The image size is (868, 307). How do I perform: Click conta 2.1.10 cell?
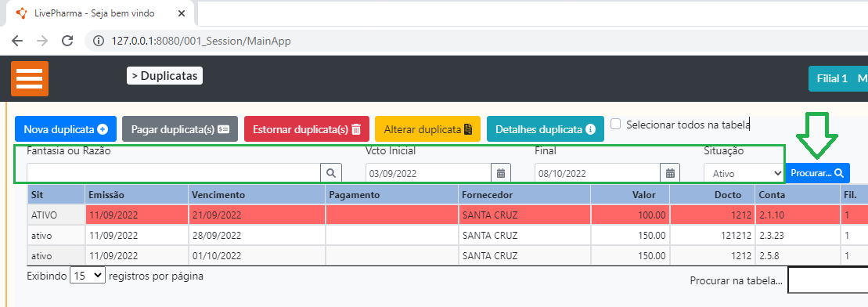pyautogui.click(x=798, y=215)
